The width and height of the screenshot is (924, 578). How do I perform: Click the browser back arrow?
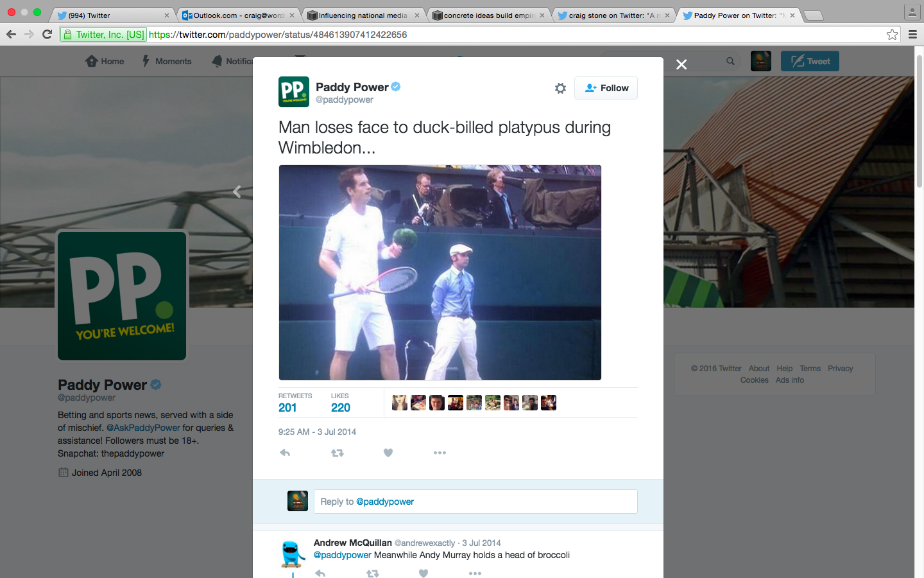[x=11, y=35]
